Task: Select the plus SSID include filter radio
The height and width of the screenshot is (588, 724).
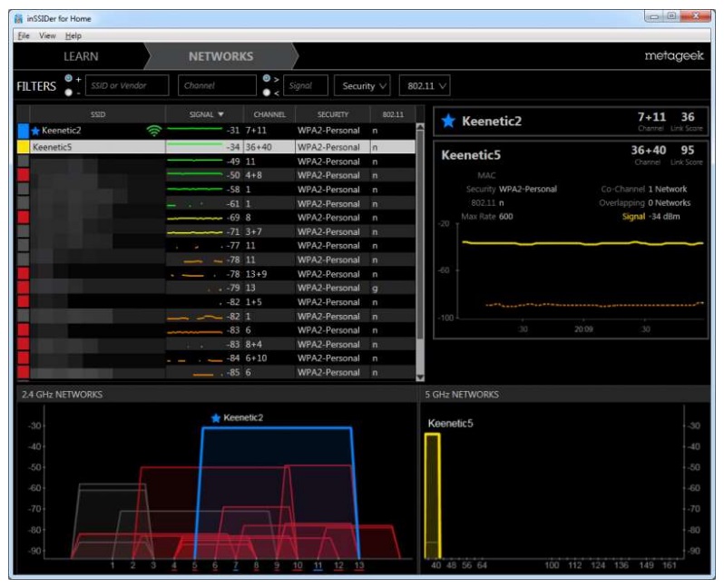Action: pyautogui.click(x=68, y=79)
